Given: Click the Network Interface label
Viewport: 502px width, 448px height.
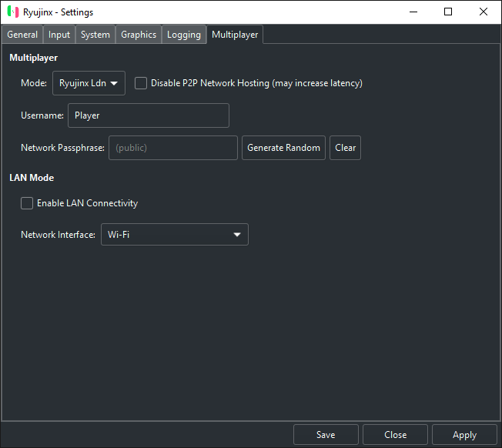Looking at the screenshot, I should tap(58, 235).
